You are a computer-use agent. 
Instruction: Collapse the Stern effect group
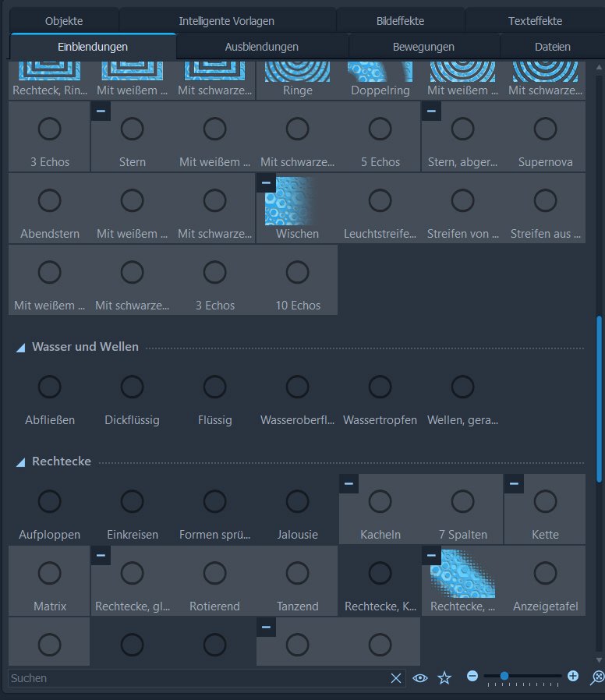tap(101, 111)
